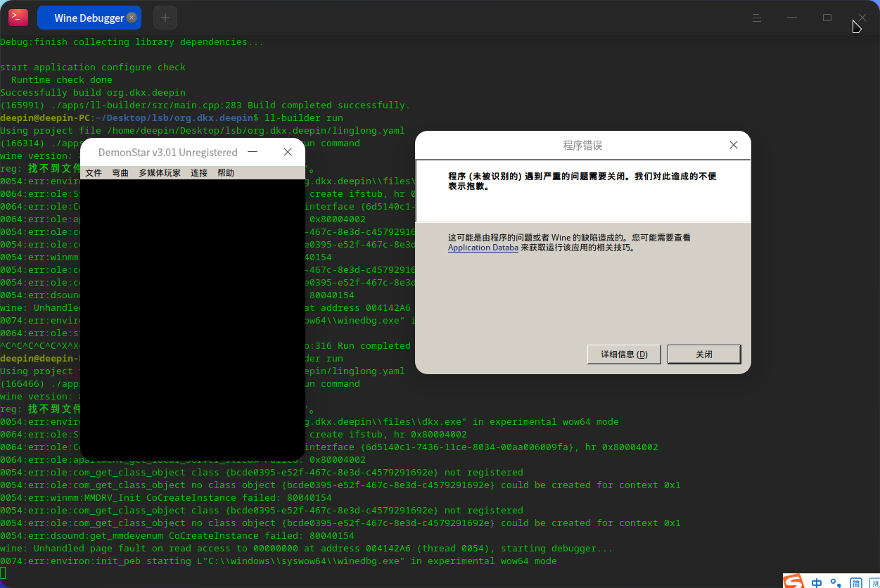
Task: Click the terminal app icon in title bar
Action: point(18,18)
